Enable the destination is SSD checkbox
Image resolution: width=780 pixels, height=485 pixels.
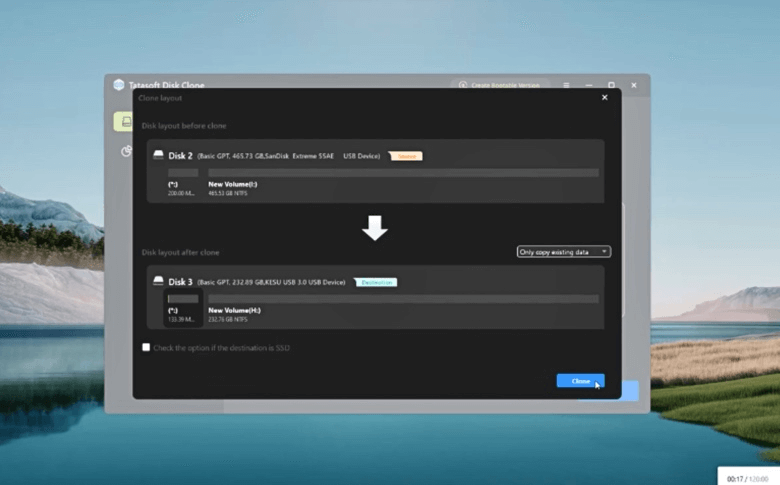click(146, 347)
